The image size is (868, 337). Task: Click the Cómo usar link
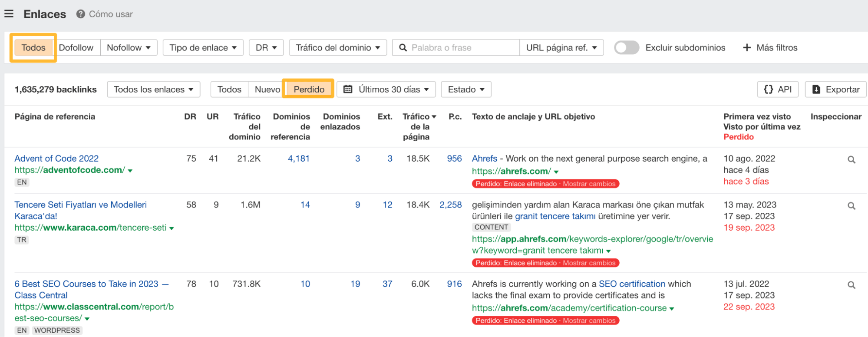tap(111, 14)
